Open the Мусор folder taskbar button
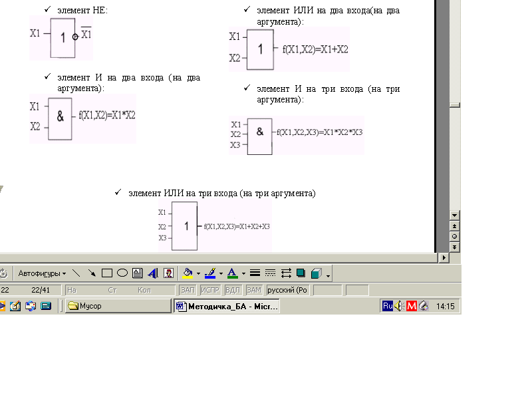This screenshot has height=399, width=532. pyautogui.click(x=118, y=306)
